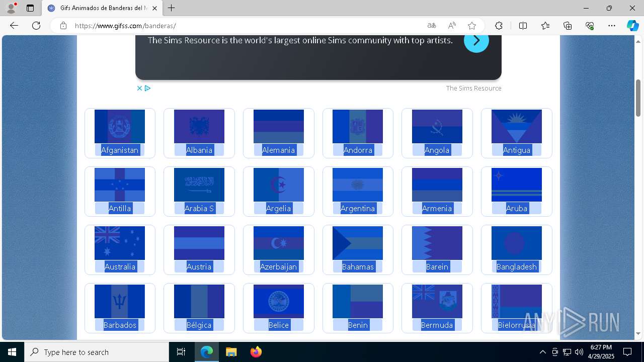Click the Bélgica label link
Screen dimensions: 644x362
tap(199, 325)
